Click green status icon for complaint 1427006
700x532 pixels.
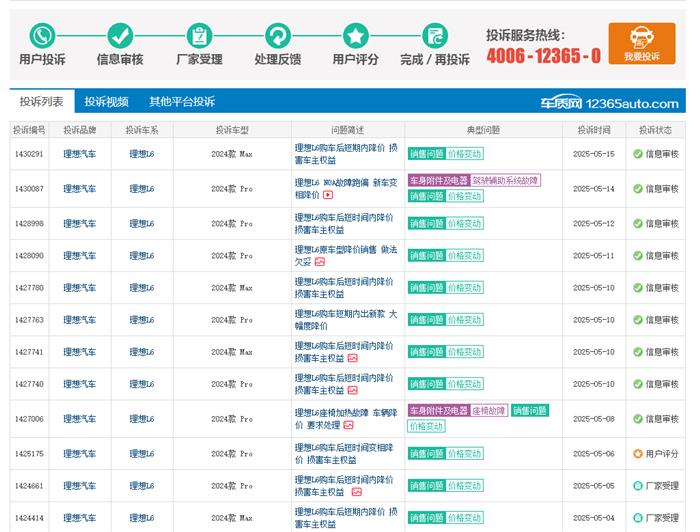[638, 419]
